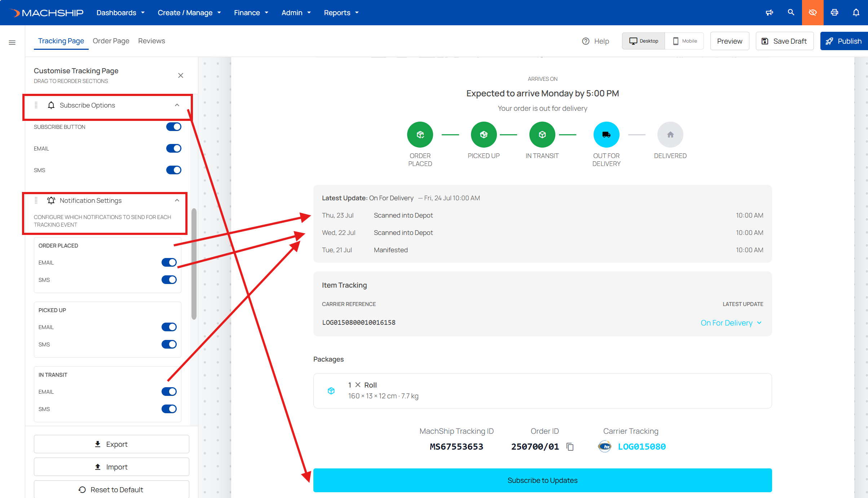Viewport: 868px width, 498px height.
Task: Click the Import button
Action: tap(111, 467)
